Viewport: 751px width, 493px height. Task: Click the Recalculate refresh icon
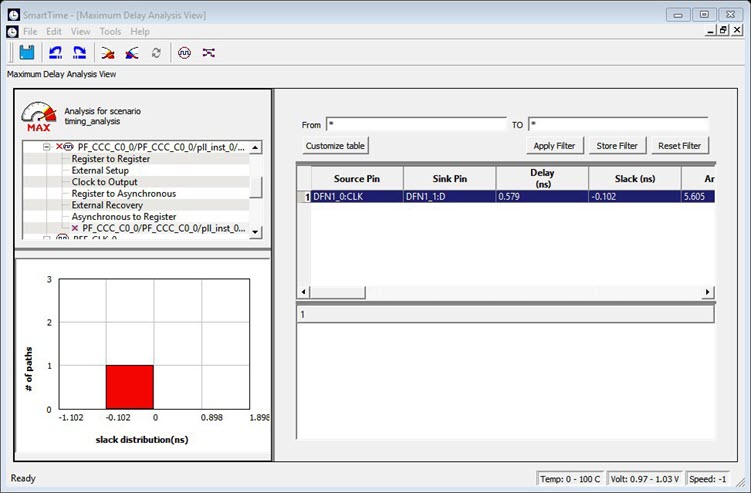coord(156,53)
